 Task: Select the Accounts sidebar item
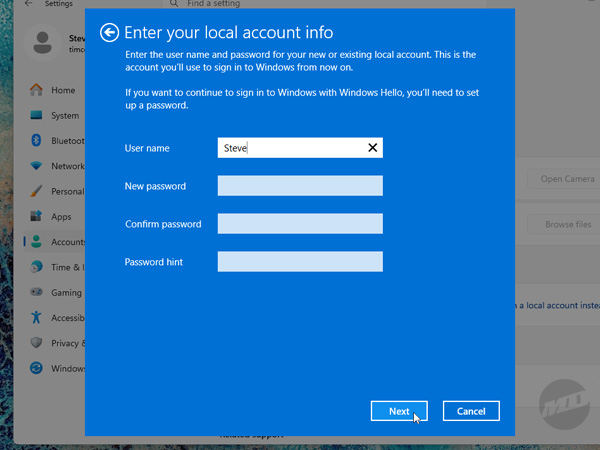click(x=58, y=242)
